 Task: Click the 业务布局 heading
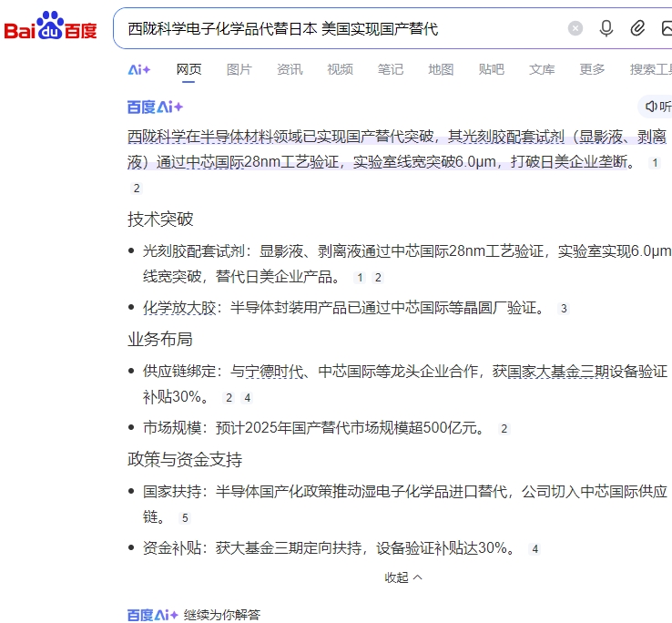point(160,339)
